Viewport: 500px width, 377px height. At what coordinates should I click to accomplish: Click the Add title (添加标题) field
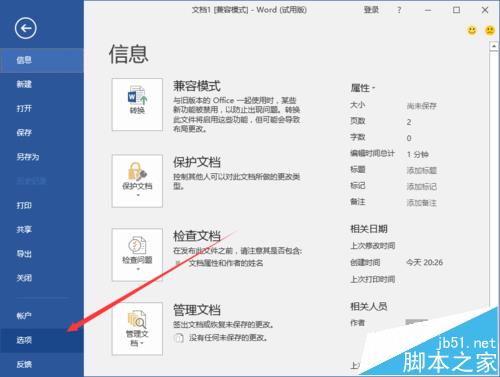421,170
